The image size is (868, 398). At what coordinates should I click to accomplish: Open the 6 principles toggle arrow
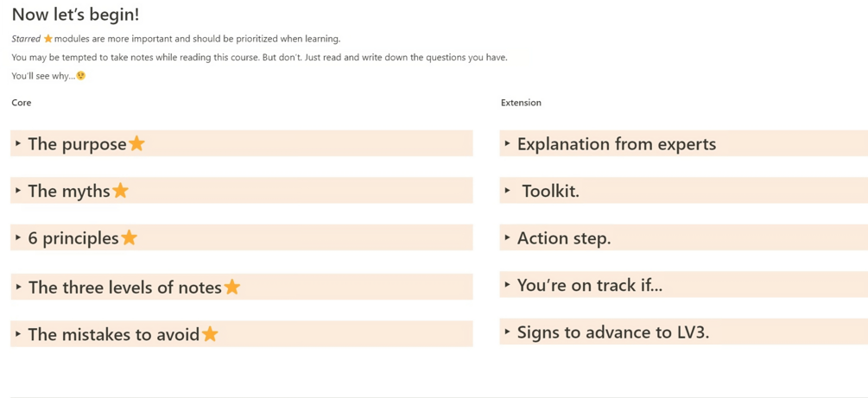click(x=18, y=237)
